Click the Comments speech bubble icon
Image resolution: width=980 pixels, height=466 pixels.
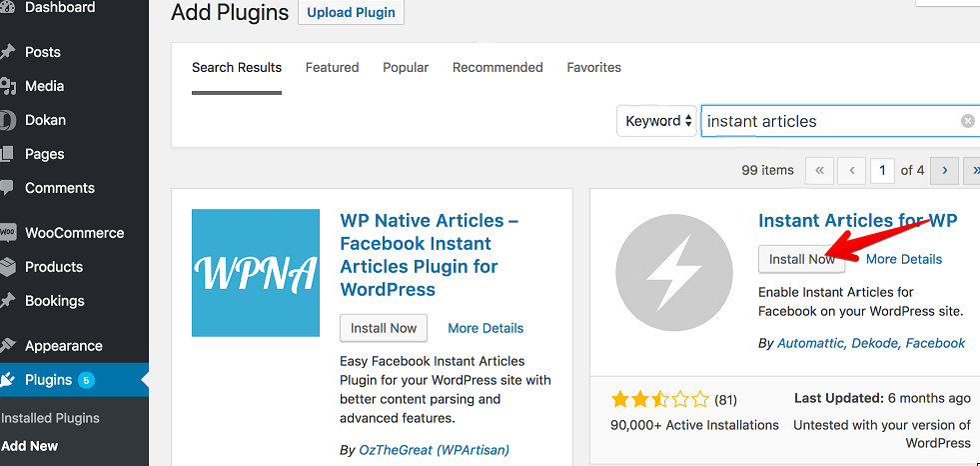[x=7, y=188]
